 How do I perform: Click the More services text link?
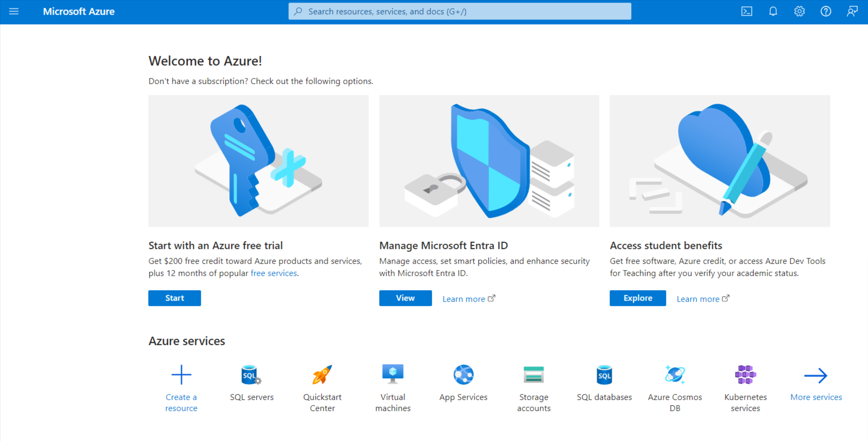coord(816,397)
